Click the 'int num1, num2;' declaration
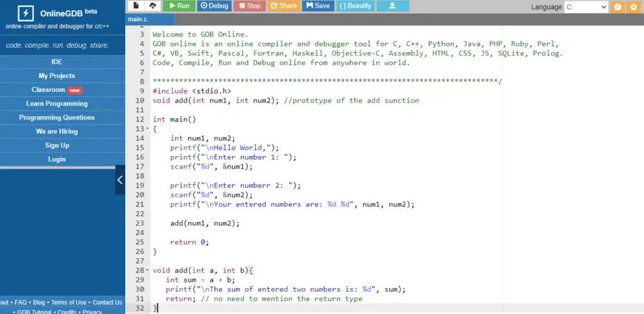The height and width of the screenshot is (314, 644). [203, 138]
